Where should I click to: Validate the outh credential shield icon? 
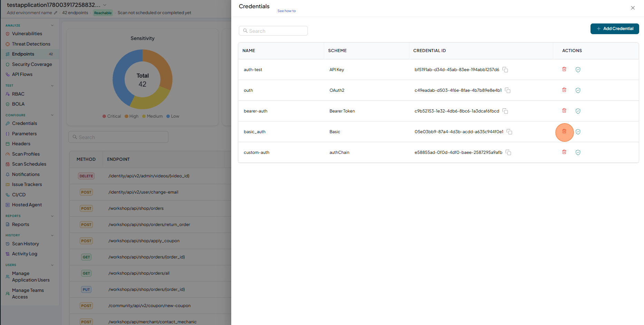(578, 90)
